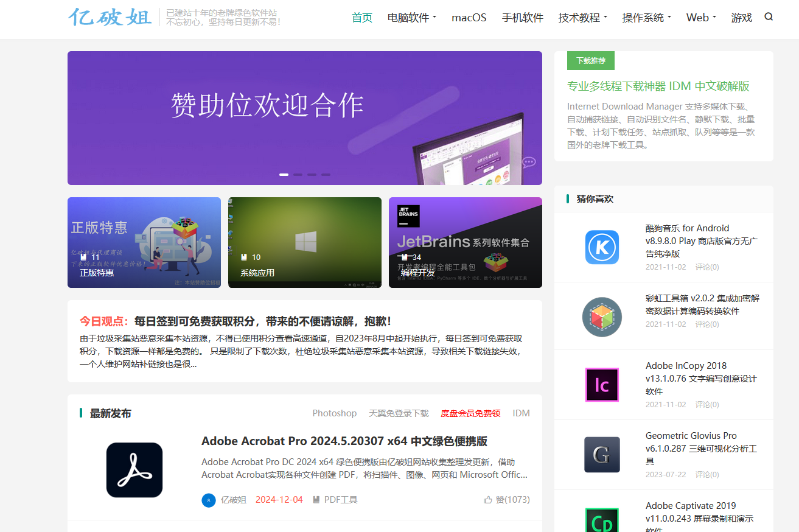Open 彩虹工具箱 v2.0.2 article link
This screenshot has width=799, height=532.
pyautogui.click(x=702, y=304)
